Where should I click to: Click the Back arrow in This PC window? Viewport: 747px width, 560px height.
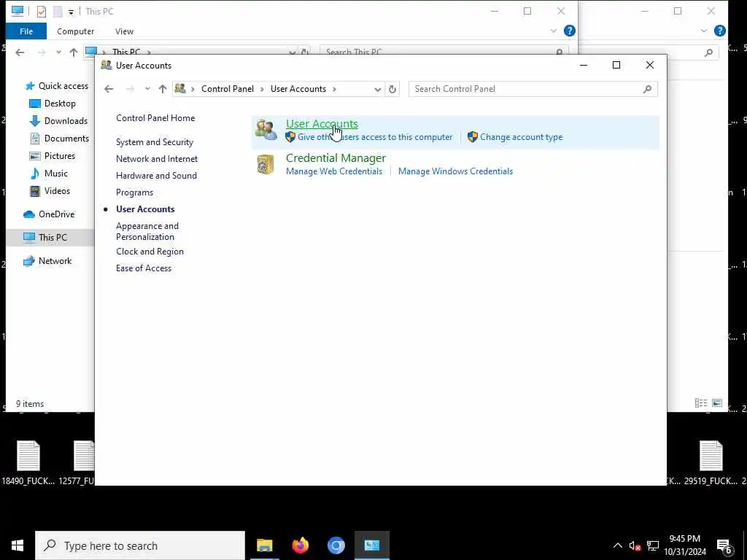click(x=20, y=52)
